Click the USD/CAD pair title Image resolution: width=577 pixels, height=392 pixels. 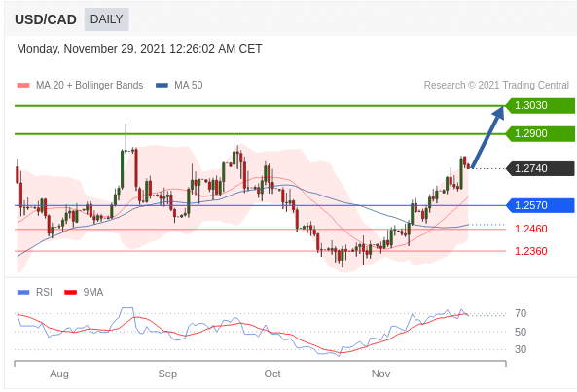pyautogui.click(x=46, y=19)
